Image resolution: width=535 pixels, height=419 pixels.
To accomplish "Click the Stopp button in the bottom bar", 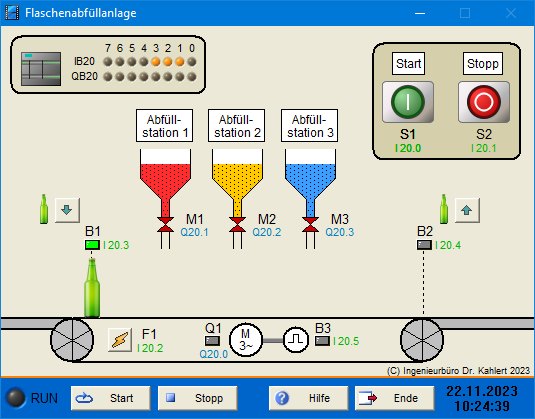I will [198, 398].
